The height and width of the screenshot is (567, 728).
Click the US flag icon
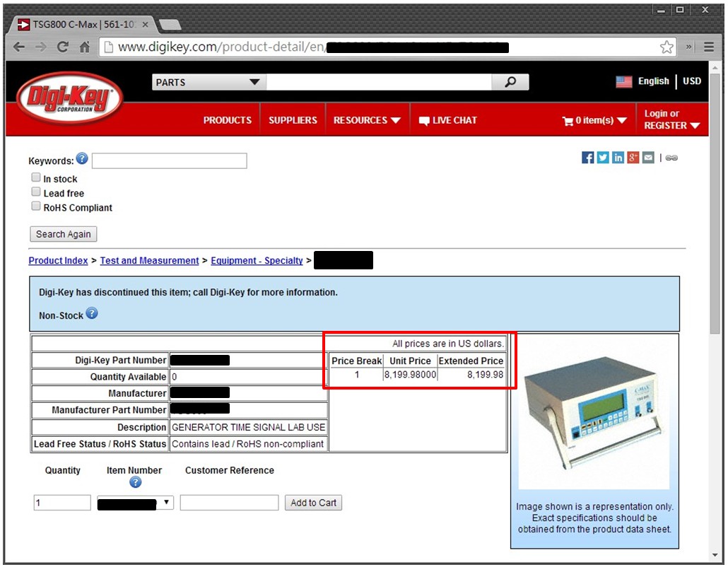click(624, 82)
